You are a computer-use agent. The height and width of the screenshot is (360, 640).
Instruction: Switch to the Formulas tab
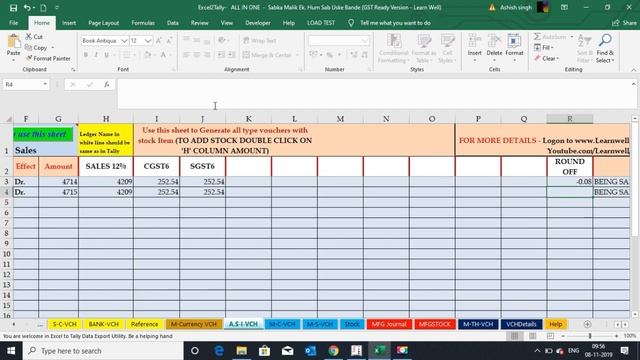click(x=143, y=23)
